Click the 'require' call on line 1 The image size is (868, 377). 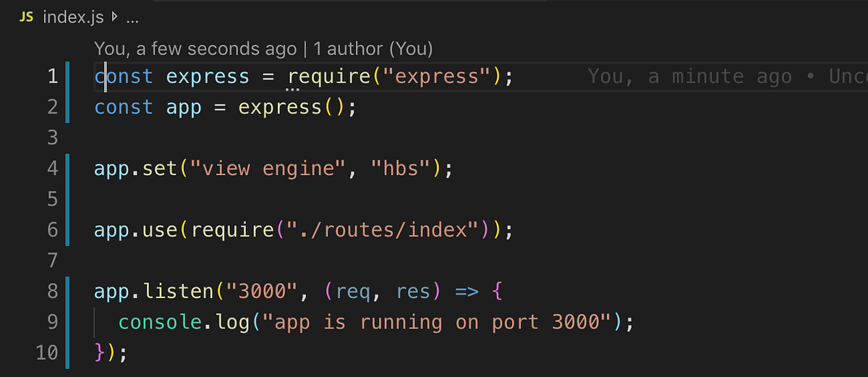click(329, 77)
